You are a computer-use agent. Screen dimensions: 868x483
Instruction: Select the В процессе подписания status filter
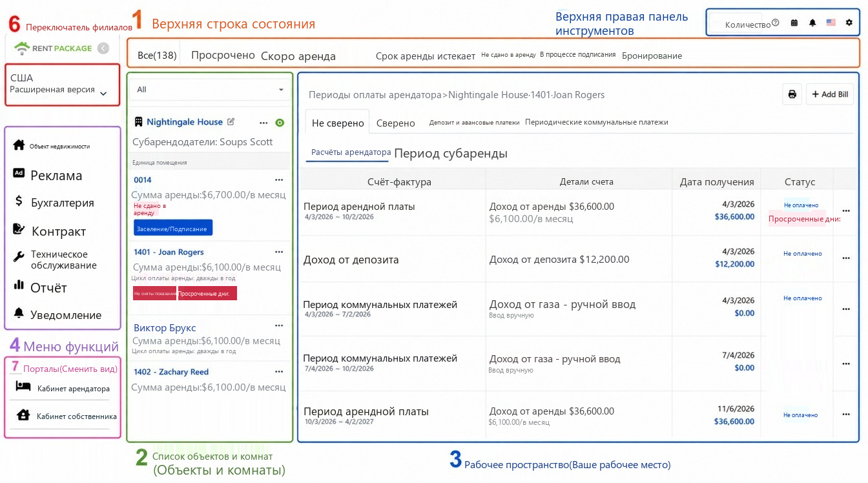pyautogui.click(x=578, y=55)
